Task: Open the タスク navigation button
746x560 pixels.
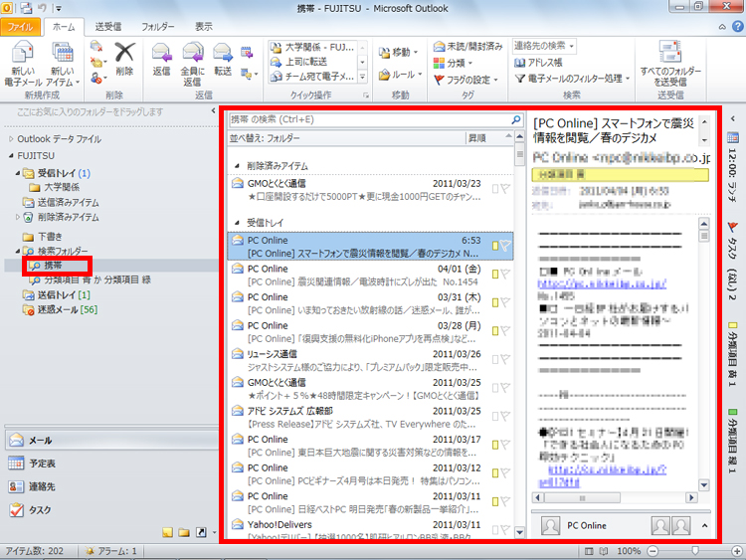Action: pos(111,509)
